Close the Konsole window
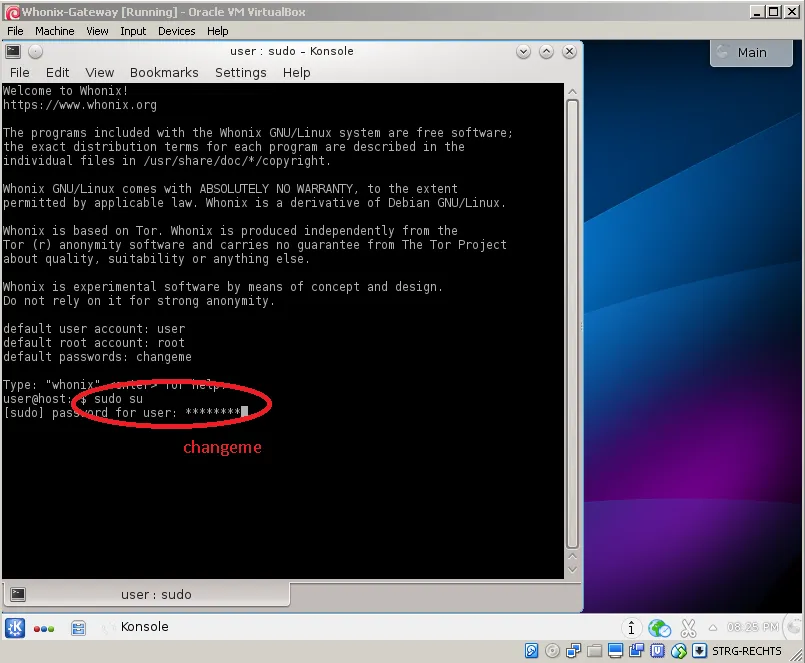 tap(569, 51)
